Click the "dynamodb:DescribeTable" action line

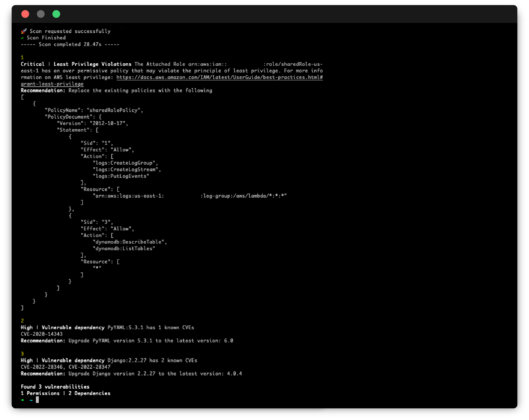pyautogui.click(x=130, y=242)
